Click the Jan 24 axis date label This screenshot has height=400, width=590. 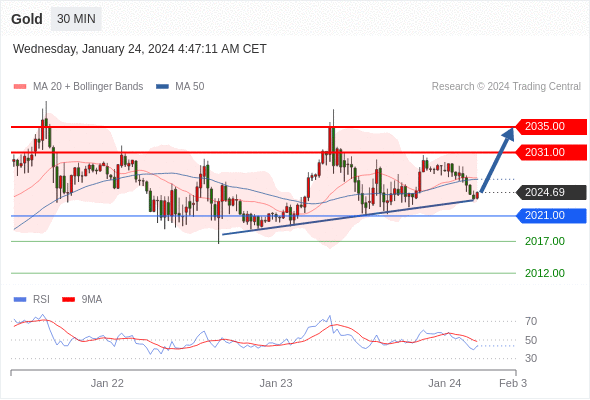(x=444, y=383)
